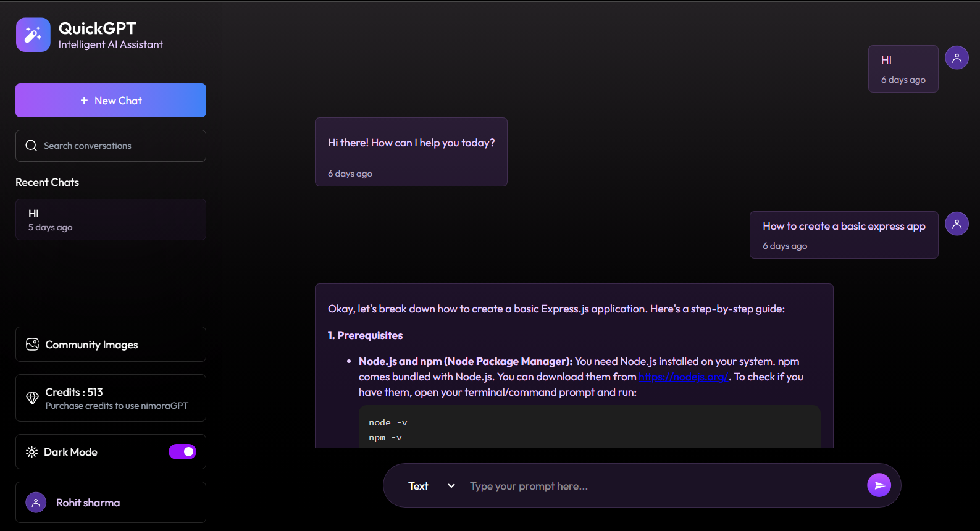Click the Community Images picture icon

point(33,345)
